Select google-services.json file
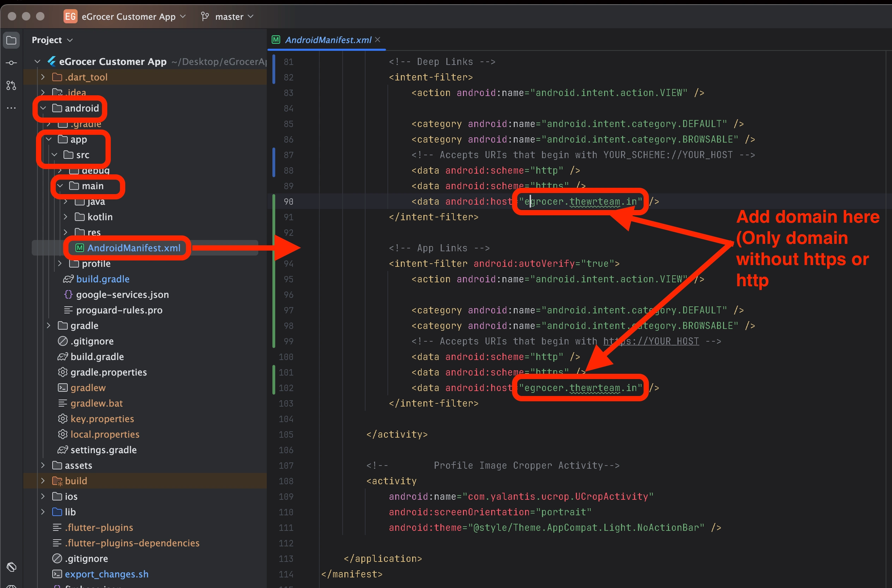The image size is (892, 588). pyautogui.click(x=122, y=295)
